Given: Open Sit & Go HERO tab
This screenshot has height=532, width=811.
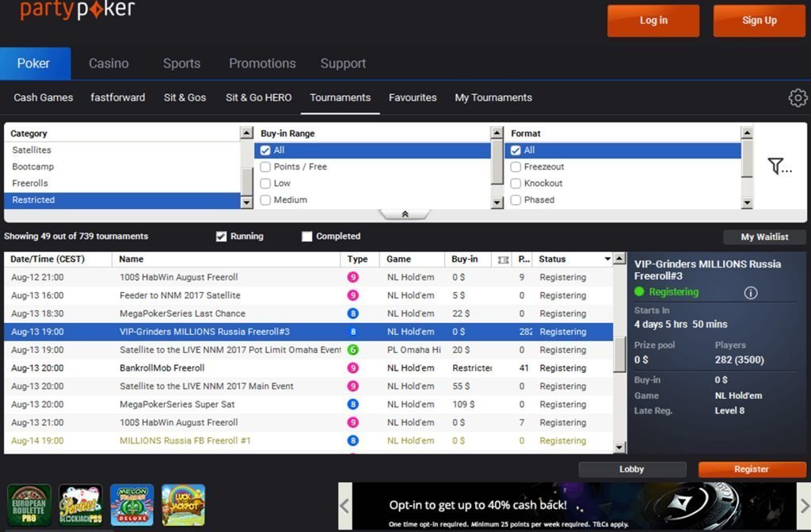Looking at the screenshot, I should 259,97.
